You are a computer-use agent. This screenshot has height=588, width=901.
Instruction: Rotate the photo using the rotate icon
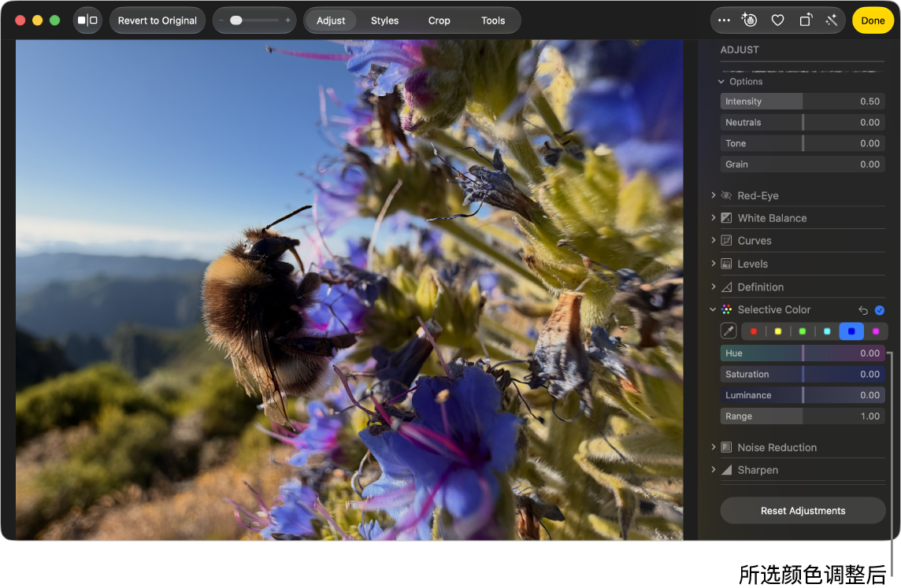pos(806,20)
